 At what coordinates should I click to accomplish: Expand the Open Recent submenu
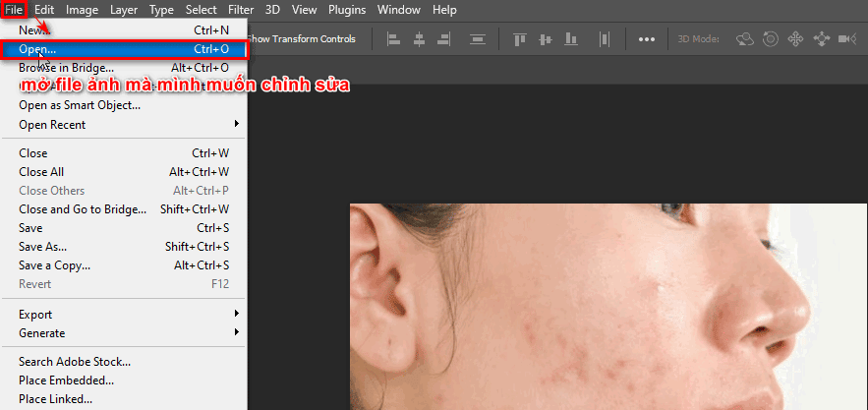click(x=124, y=125)
